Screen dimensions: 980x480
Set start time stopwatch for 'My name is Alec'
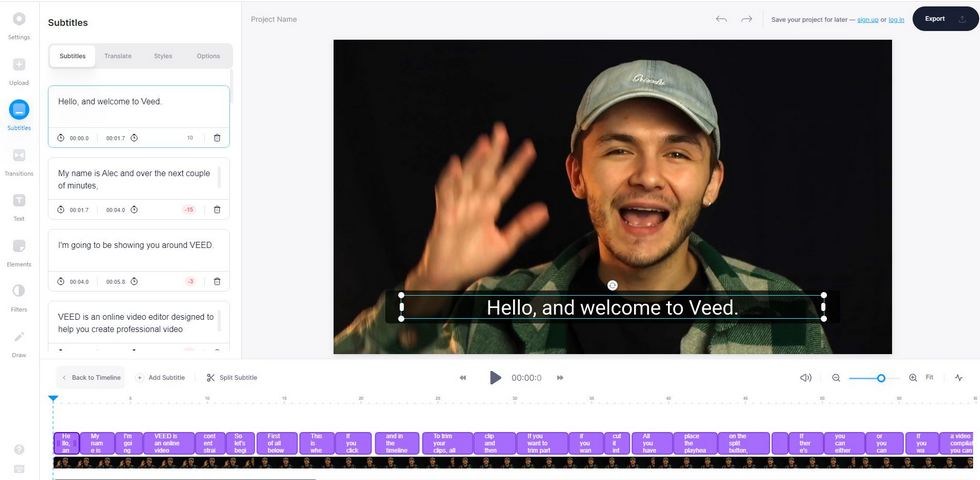pos(61,210)
